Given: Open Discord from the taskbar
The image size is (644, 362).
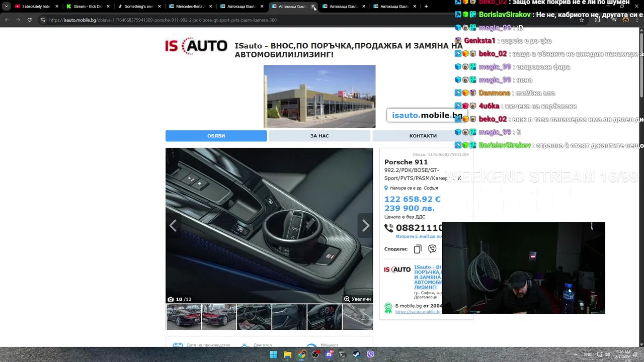Looking at the screenshot, I should point(329,354).
